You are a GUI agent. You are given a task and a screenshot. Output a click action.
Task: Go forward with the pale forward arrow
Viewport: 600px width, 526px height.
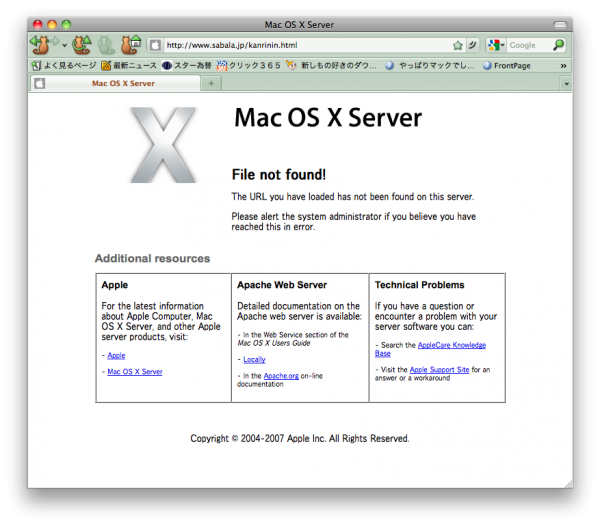[x=56, y=41]
